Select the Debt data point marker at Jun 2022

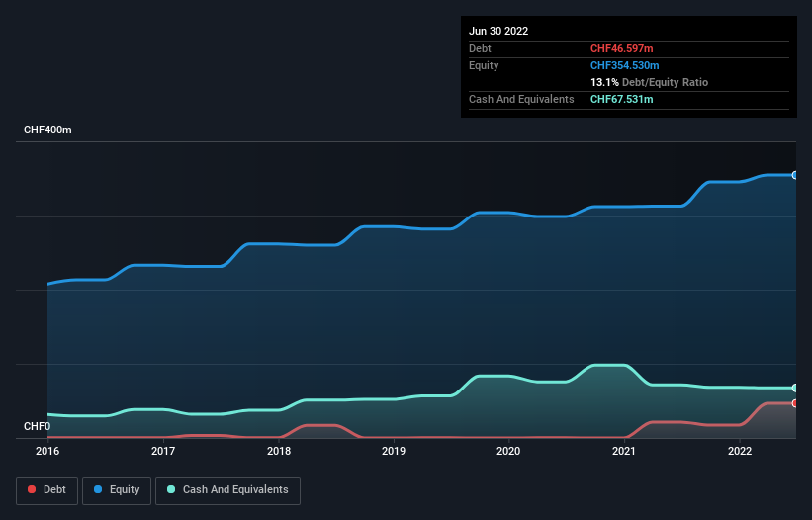coord(795,403)
